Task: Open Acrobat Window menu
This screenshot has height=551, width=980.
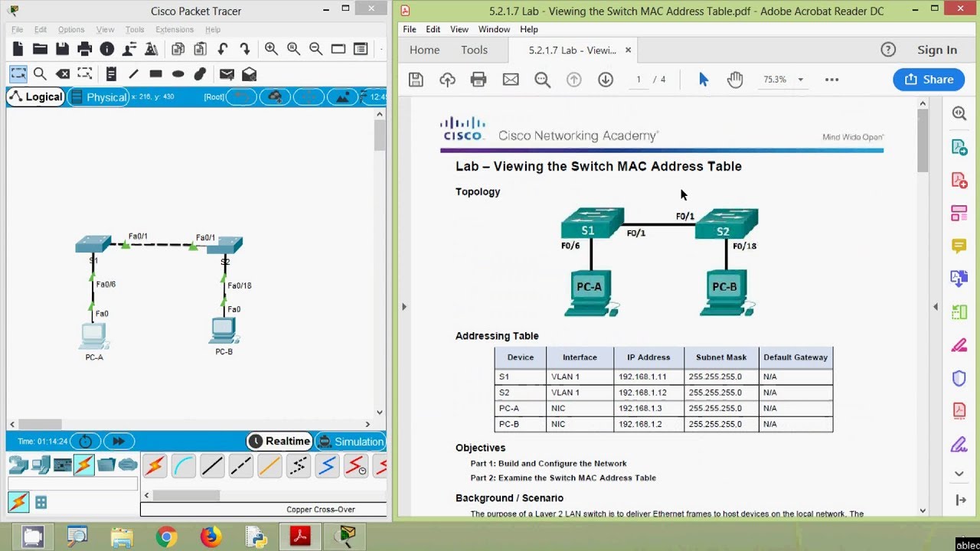Action: [x=494, y=29]
